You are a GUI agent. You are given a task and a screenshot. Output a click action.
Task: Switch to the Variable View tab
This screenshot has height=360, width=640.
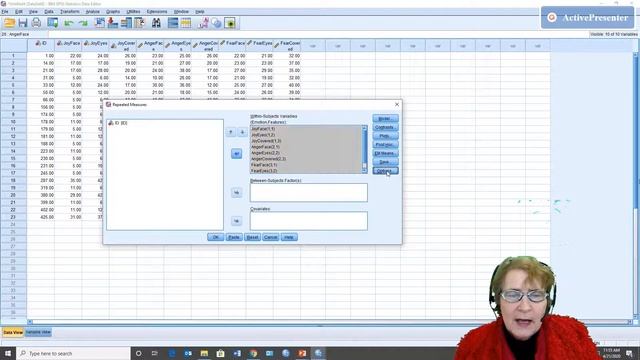38,332
